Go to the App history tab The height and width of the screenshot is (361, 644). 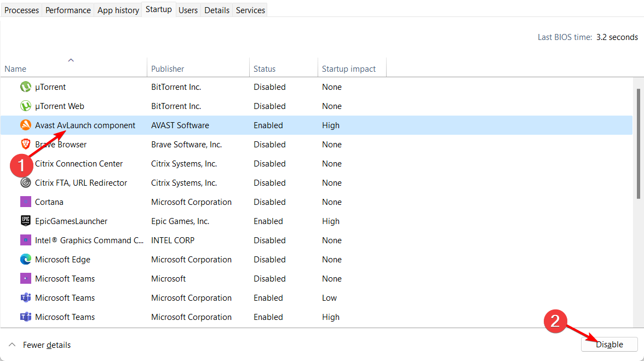pos(118,10)
